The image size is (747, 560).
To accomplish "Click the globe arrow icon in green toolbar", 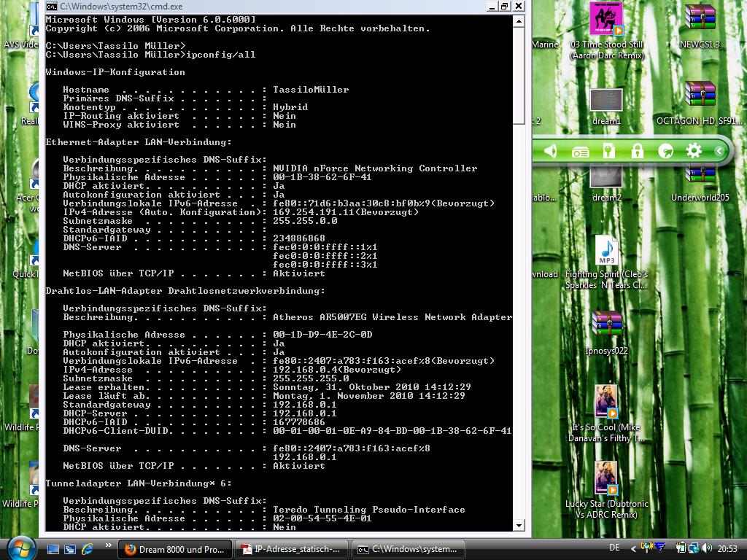I will coord(665,151).
